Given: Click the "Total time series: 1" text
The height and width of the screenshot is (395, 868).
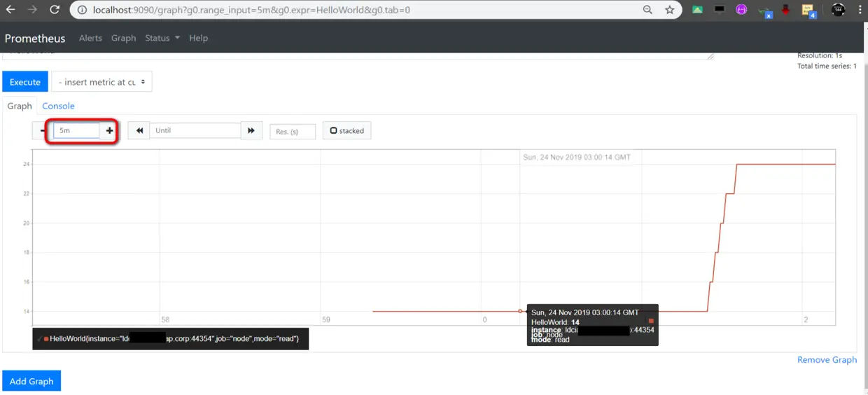Looking at the screenshot, I should point(827,67).
